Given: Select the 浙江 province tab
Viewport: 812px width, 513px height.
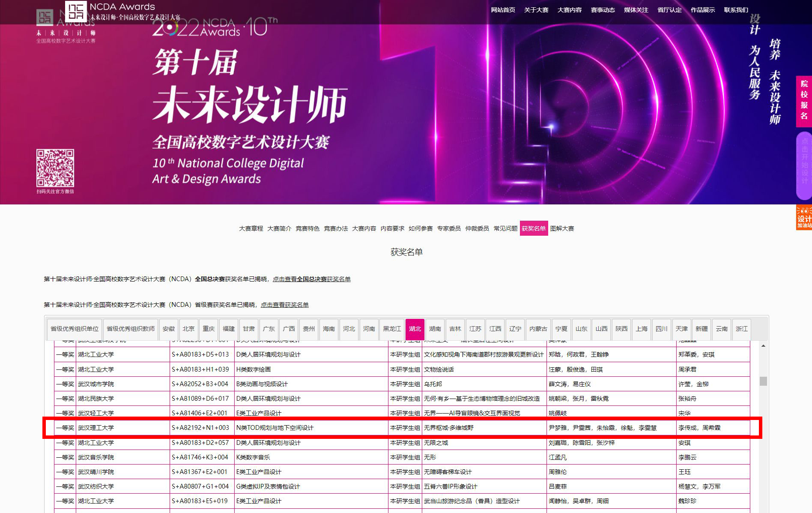Looking at the screenshot, I should 741,329.
